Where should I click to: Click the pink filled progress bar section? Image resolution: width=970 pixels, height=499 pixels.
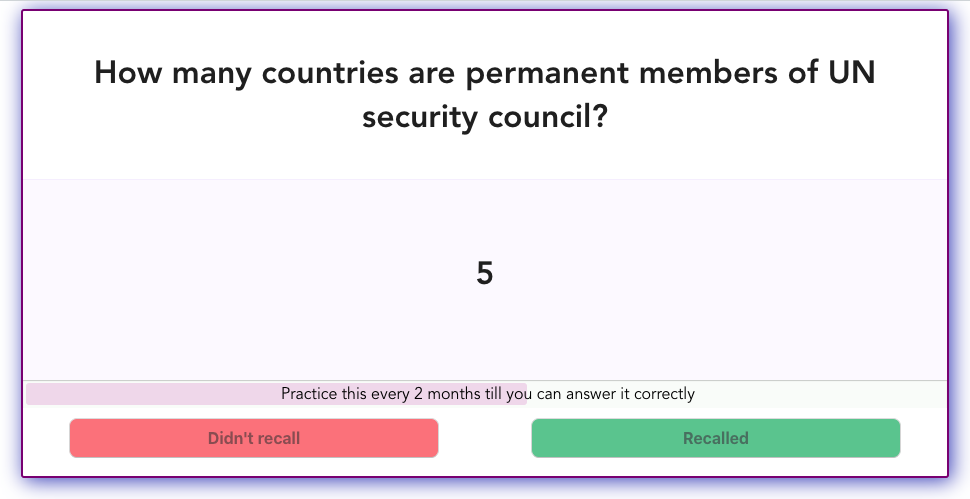coord(276,394)
